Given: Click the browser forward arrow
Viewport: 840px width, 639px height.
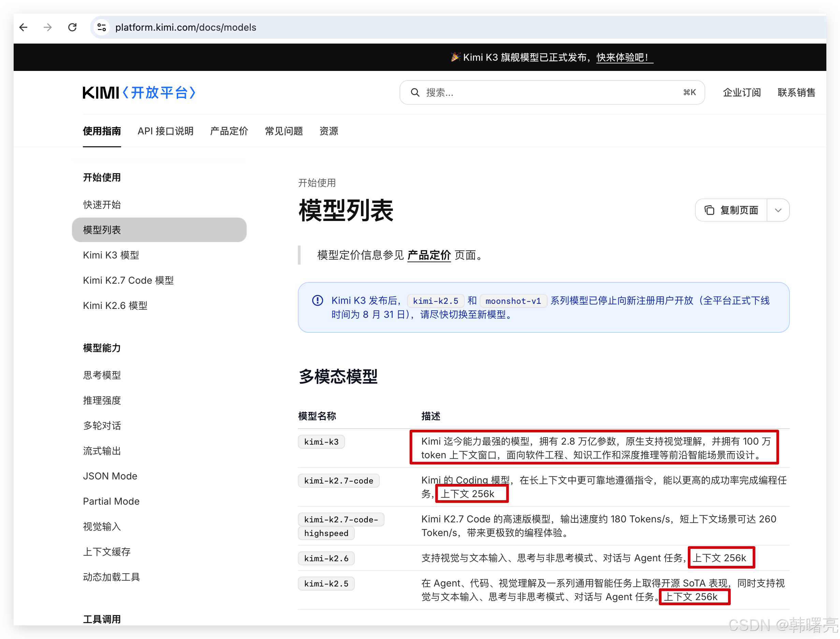Looking at the screenshot, I should (47, 27).
